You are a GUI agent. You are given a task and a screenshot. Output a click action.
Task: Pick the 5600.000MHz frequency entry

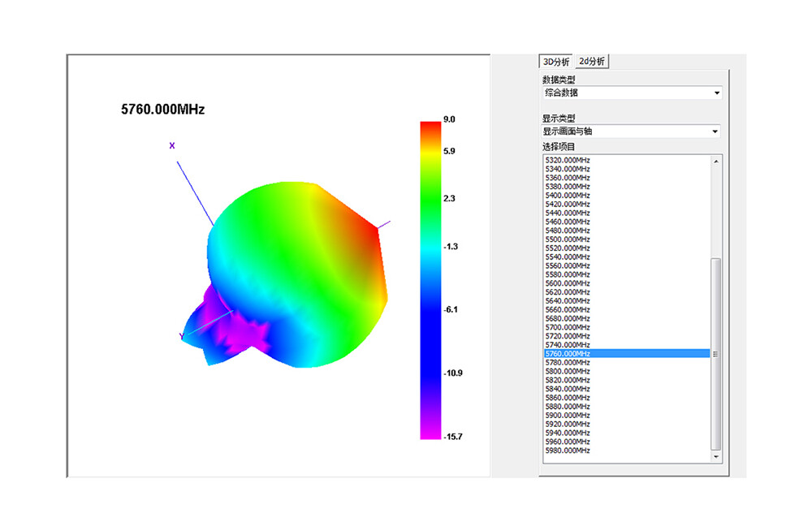tap(568, 283)
